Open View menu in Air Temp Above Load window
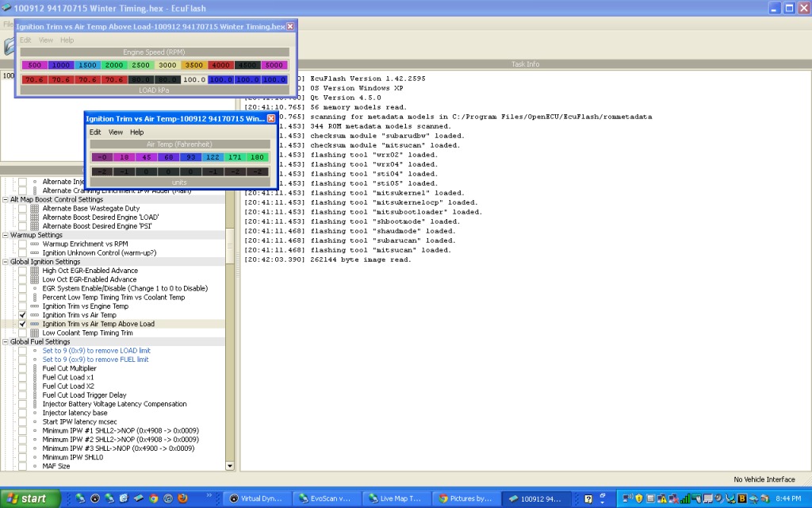 (45, 40)
